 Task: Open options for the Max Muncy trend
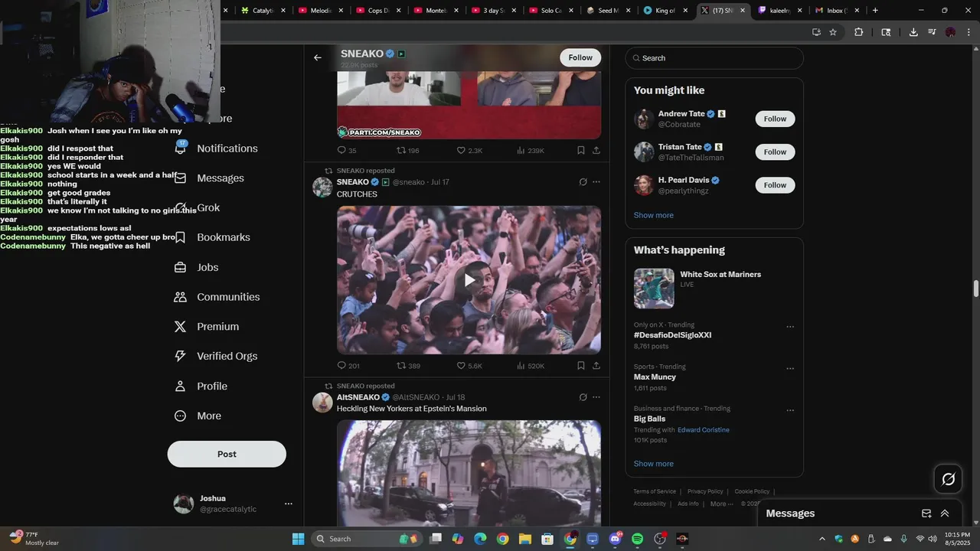[790, 369]
